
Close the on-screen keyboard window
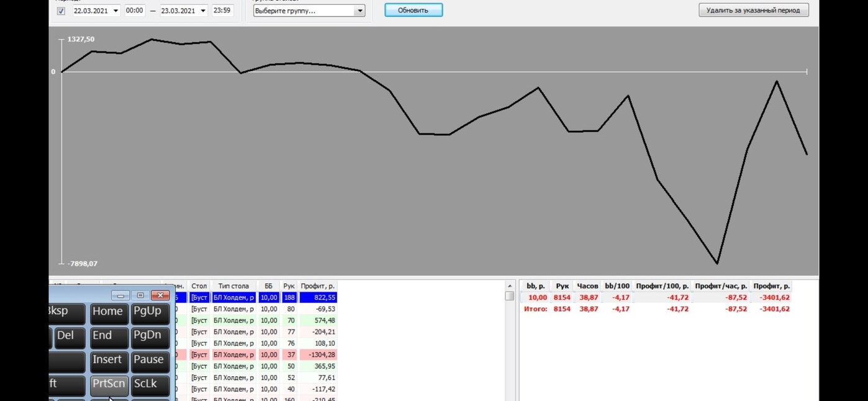pyautogui.click(x=160, y=295)
